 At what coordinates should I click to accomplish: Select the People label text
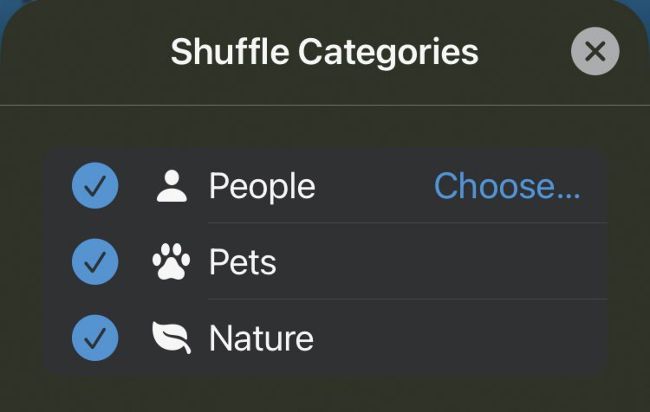pyautogui.click(x=262, y=187)
